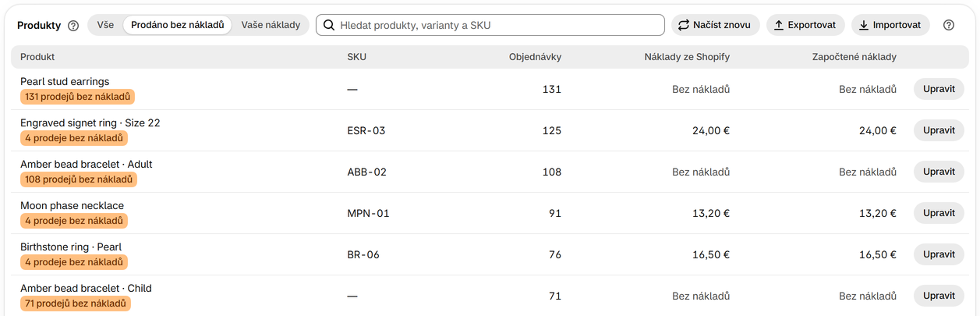Select the Prodáno bez nákladů tab
980x316 pixels.
(x=178, y=25)
